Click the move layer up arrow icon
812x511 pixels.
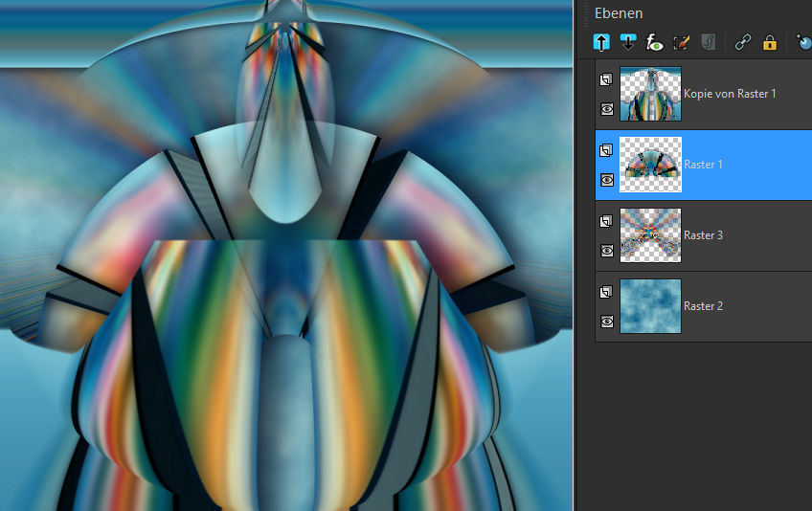click(601, 42)
